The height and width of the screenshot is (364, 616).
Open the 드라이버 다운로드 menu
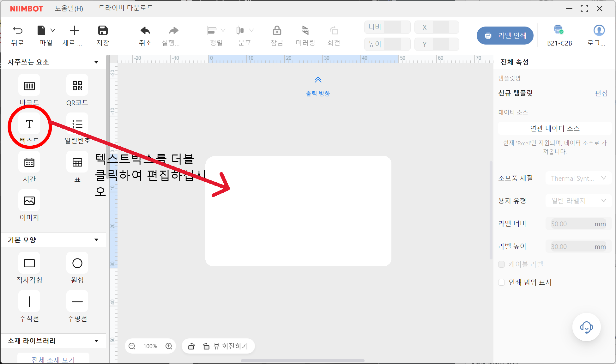(126, 8)
